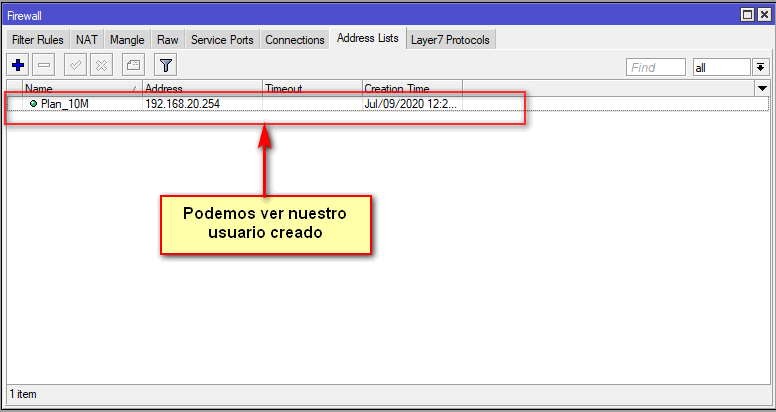The height and width of the screenshot is (412, 776).
Task: Open the Connections tab
Action: pos(295,39)
